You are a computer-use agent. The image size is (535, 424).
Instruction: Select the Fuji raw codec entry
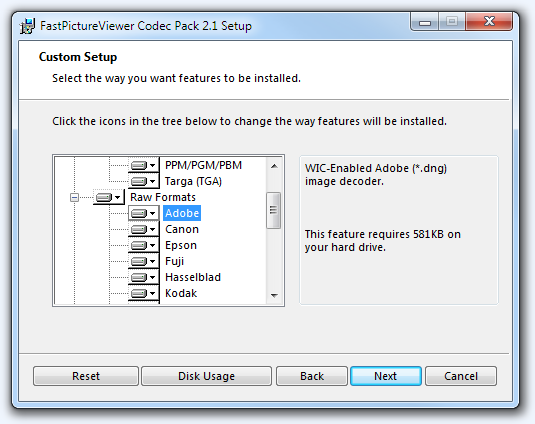coord(174,261)
